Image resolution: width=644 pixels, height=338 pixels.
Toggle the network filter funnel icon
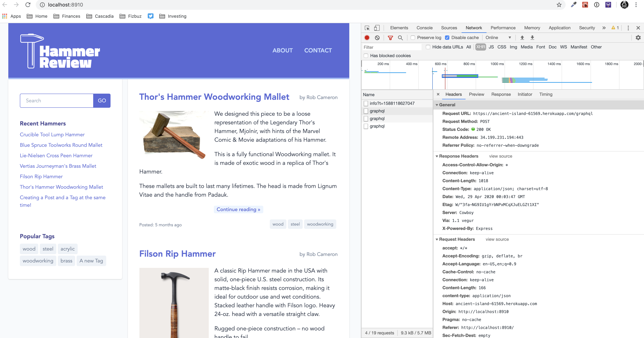(390, 38)
